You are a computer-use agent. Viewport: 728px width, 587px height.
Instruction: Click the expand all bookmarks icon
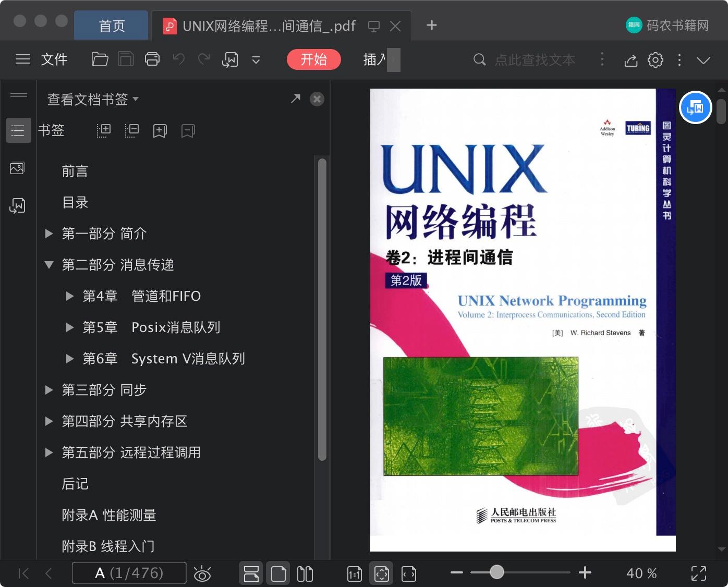tap(104, 130)
